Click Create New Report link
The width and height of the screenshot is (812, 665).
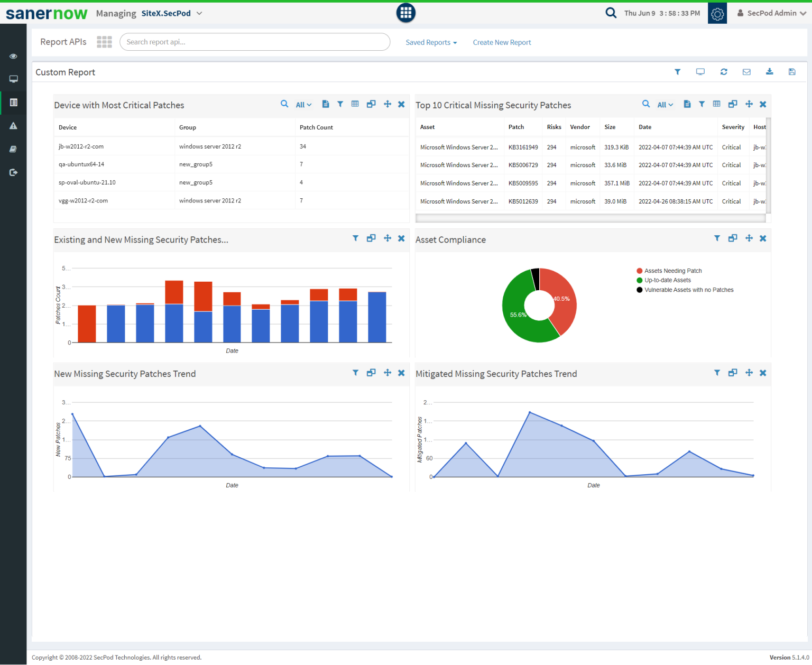(502, 42)
